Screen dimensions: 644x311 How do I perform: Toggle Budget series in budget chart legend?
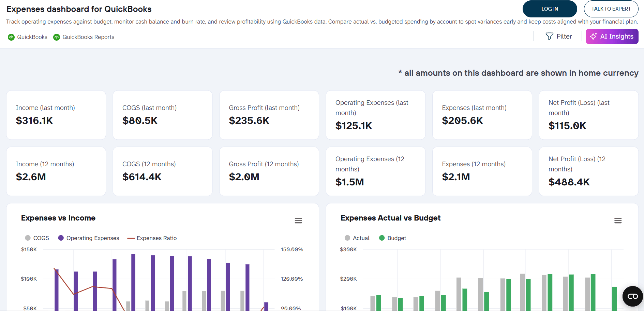[392, 238]
